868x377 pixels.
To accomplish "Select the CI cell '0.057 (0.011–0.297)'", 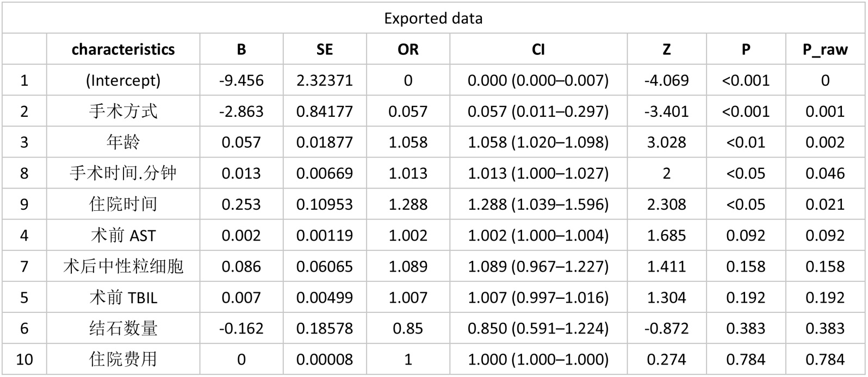I will click(538, 111).
